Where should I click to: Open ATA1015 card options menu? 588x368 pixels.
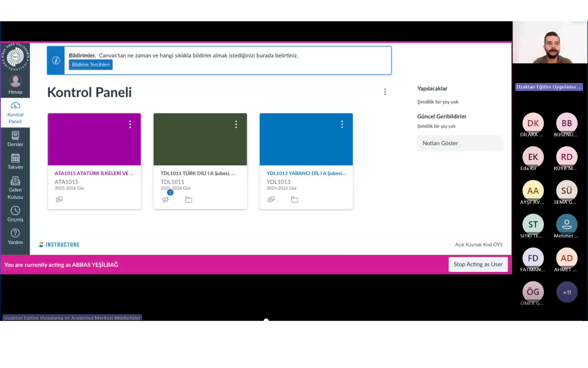pyautogui.click(x=130, y=124)
